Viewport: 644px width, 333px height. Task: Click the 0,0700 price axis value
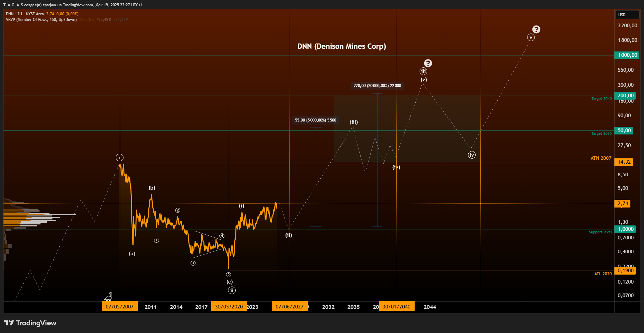[x=626, y=295]
